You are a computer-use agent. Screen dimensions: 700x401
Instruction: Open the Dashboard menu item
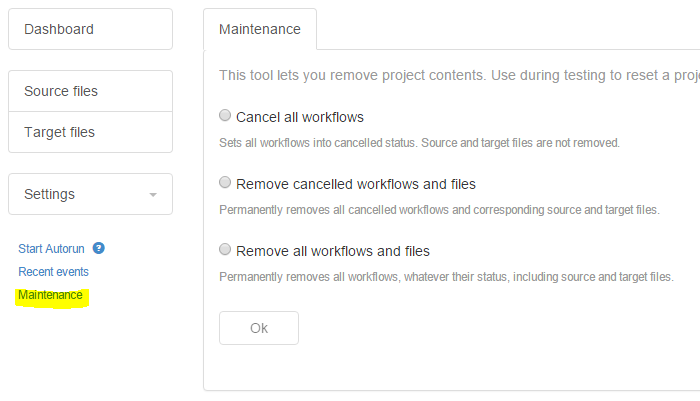pyautogui.click(x=90, y=29)
